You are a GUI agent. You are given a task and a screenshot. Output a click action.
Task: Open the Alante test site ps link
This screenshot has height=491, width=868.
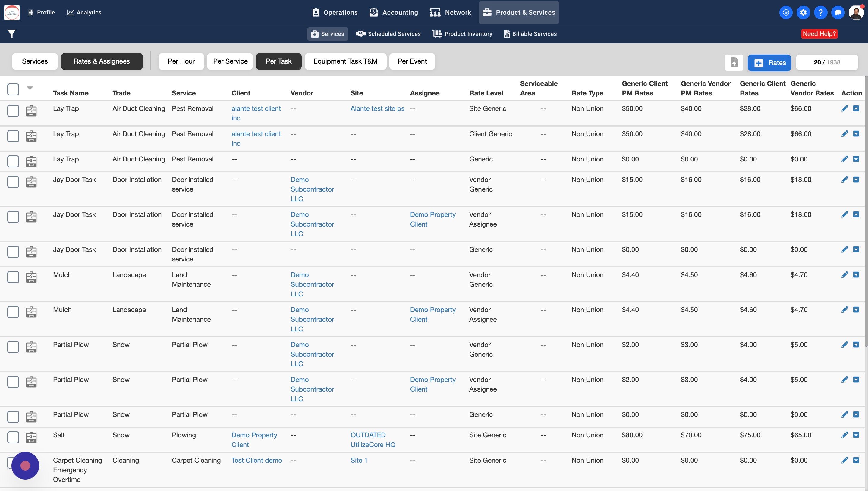point(377,108)
